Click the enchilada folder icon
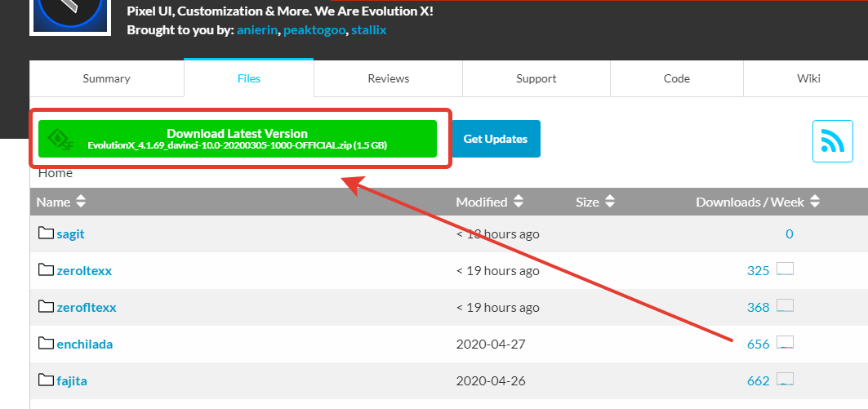 tap(46, 344)
